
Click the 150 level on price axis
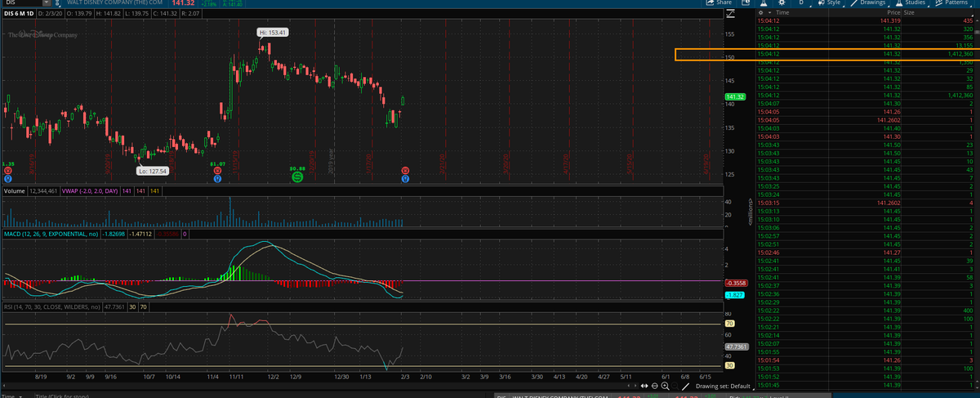pos(730,57)
